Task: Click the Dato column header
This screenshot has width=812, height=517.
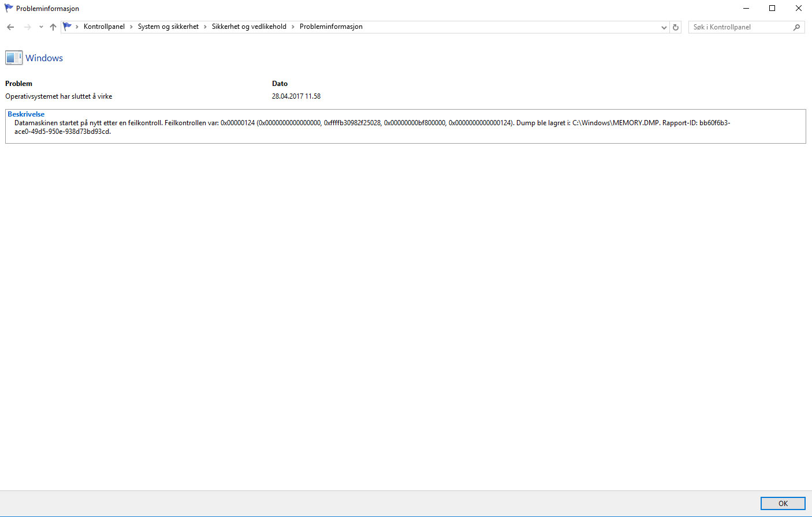Action: coord(280,84)
